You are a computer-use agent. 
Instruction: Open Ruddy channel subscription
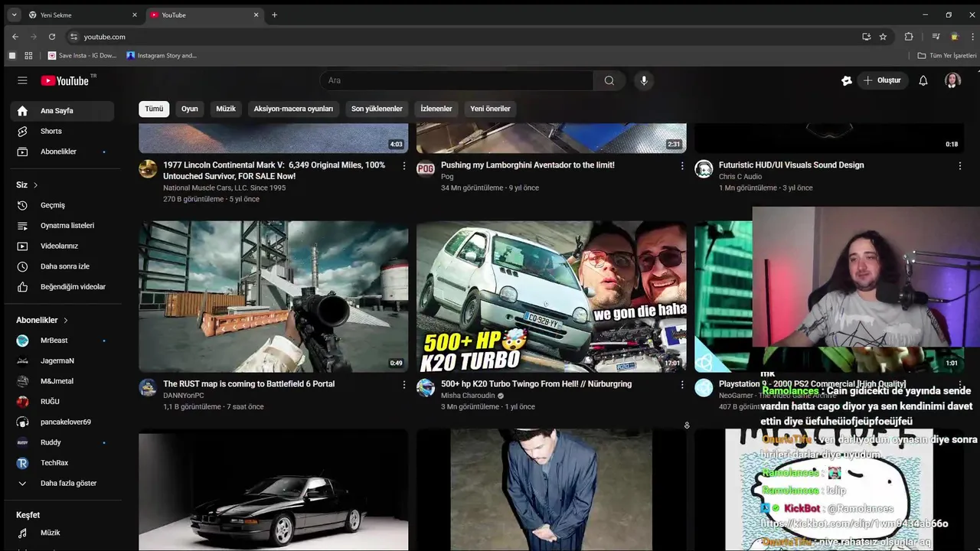62,442
